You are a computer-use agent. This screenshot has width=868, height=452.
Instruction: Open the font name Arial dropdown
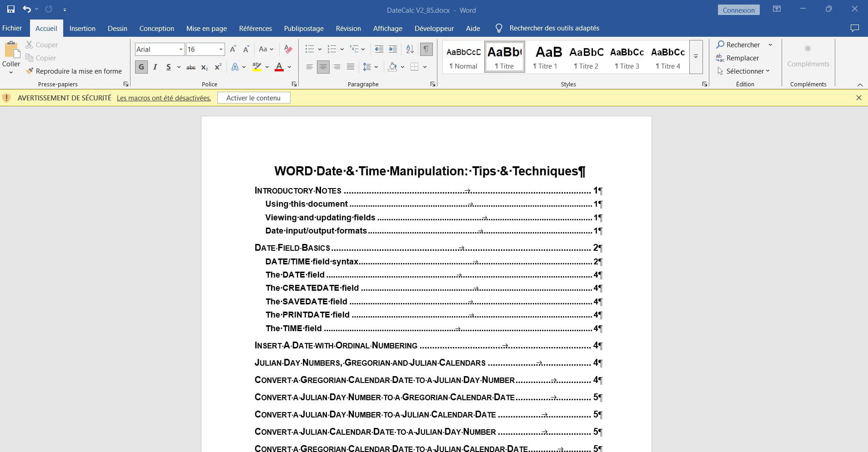tap(181, 49)
